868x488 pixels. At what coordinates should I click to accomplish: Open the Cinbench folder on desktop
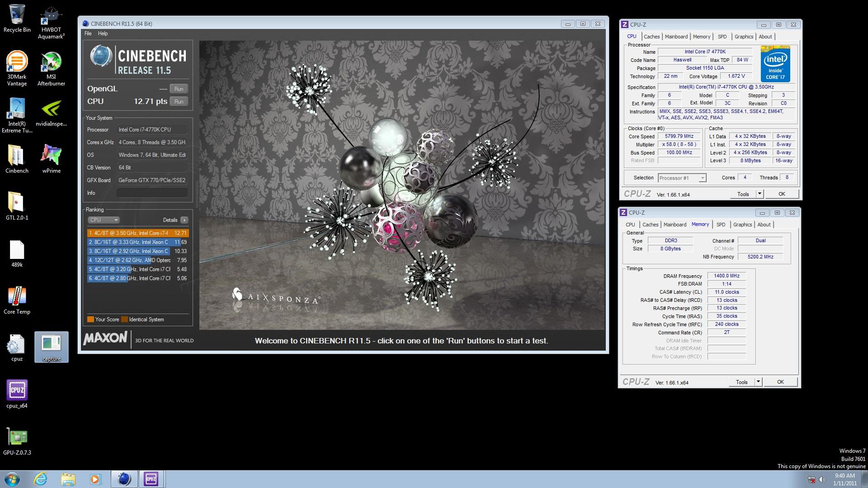click(17, 159)
